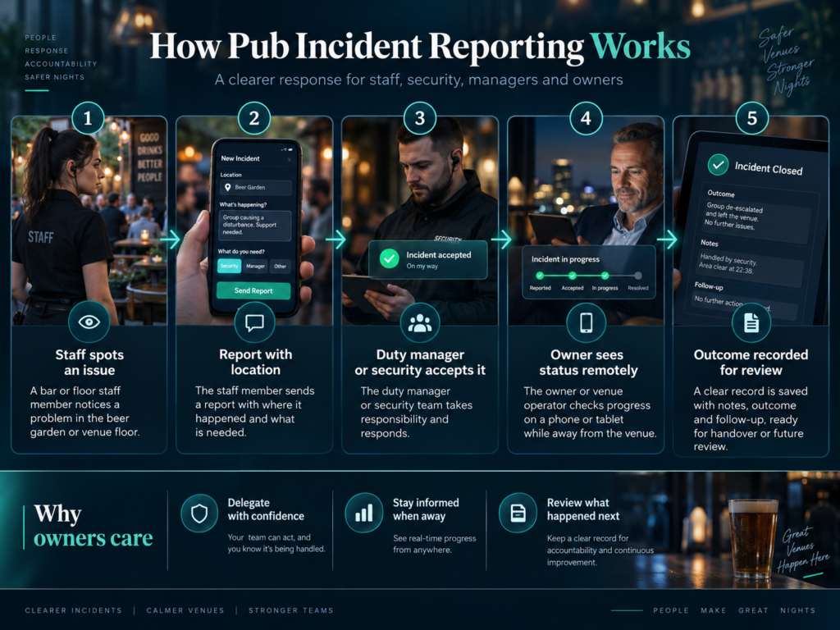Click the checkmark icon next to Incident Closed
The image size is (840, 630).
coord(718,164)
